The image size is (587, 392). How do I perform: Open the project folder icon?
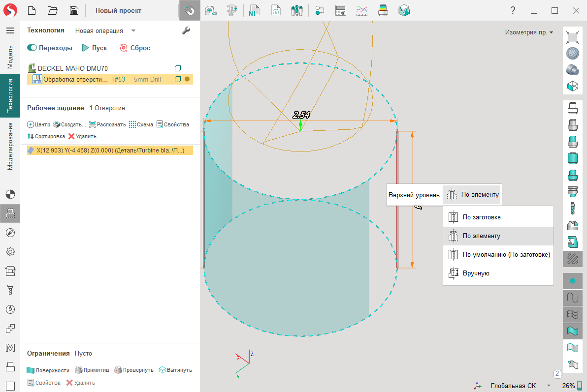[x=53, y=10]
